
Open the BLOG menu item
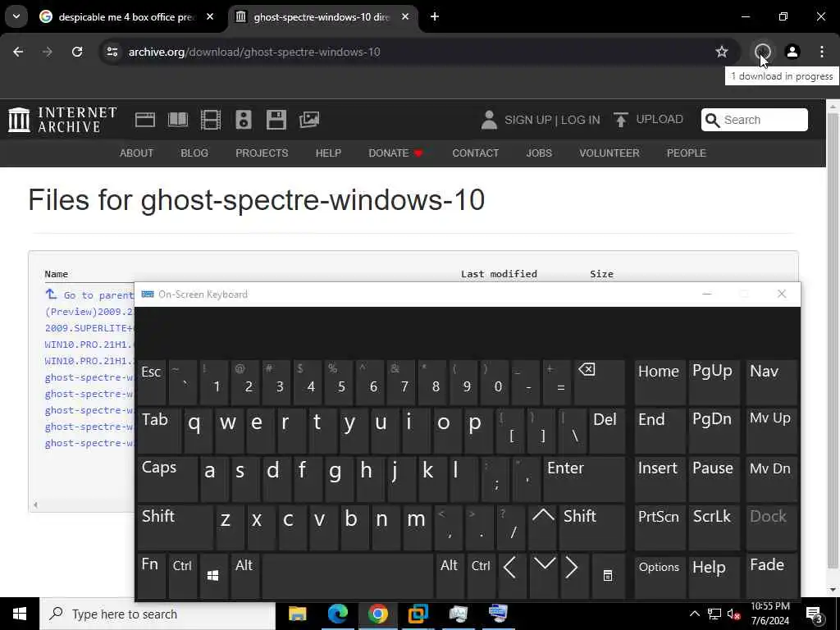pyautogui.click(x=194, y=153)
